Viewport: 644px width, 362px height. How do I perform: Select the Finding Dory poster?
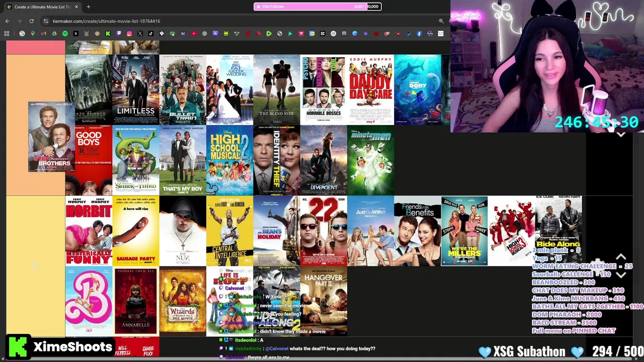click(418, 89)
